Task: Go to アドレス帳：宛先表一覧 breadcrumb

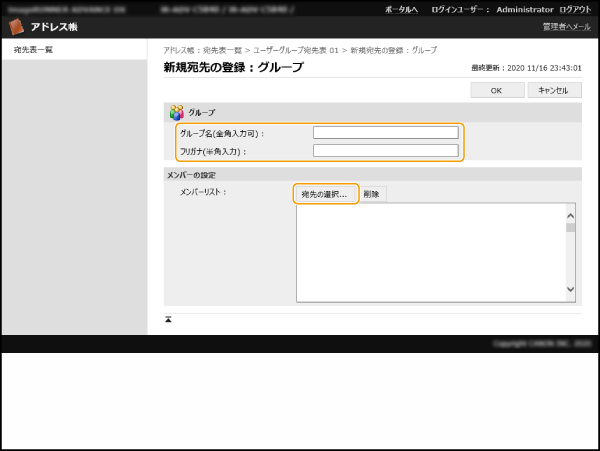Action: point(203,50)
